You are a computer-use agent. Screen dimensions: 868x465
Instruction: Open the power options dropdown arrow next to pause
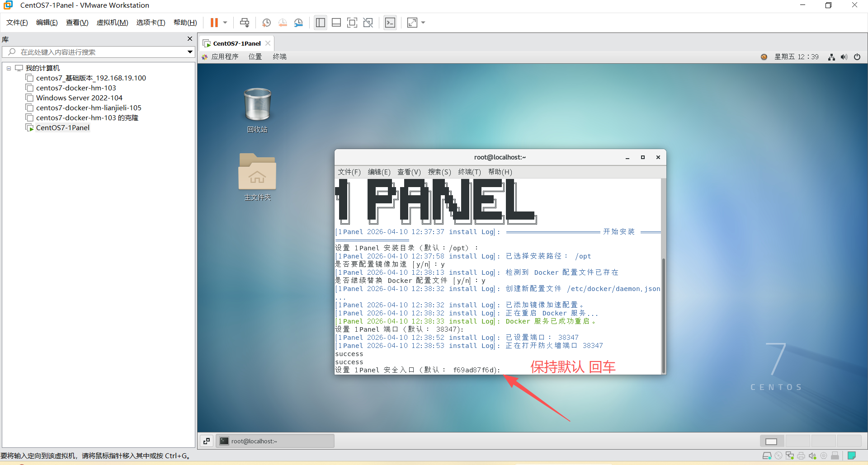(x=225, y=23)
